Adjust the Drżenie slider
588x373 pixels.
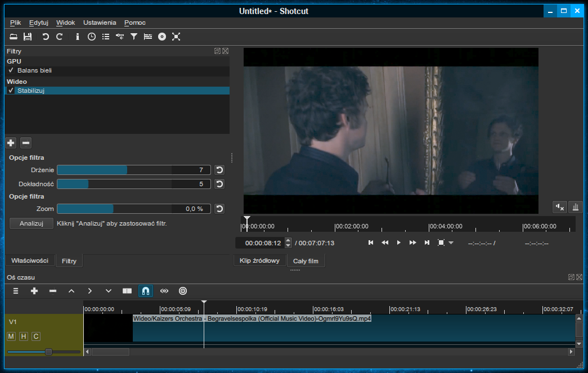click(133, 170)
